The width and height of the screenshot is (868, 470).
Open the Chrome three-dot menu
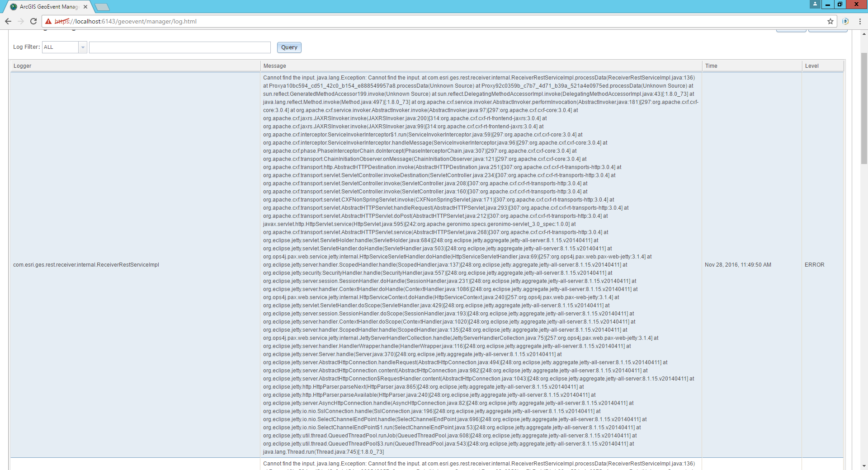860,21
